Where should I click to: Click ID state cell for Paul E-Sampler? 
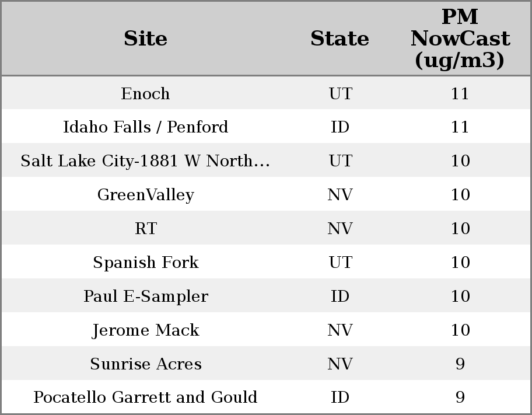pyautogui.click(x=340, y=297)
